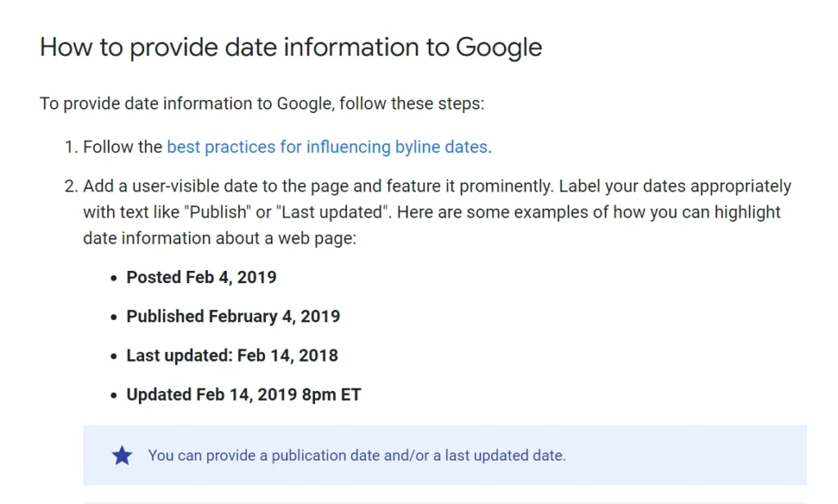Viewport: 838px width, 504px height.
Task: Click the blue star note icon
Action: click(122, 456)
